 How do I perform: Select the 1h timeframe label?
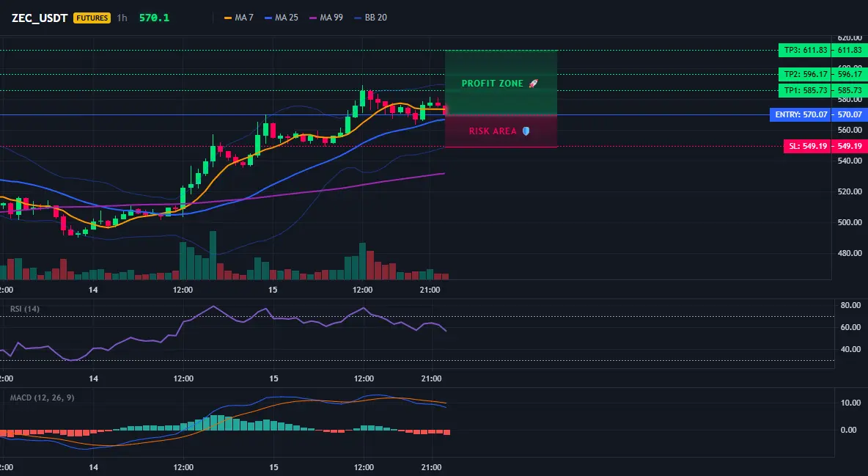(x=122, y=18)
